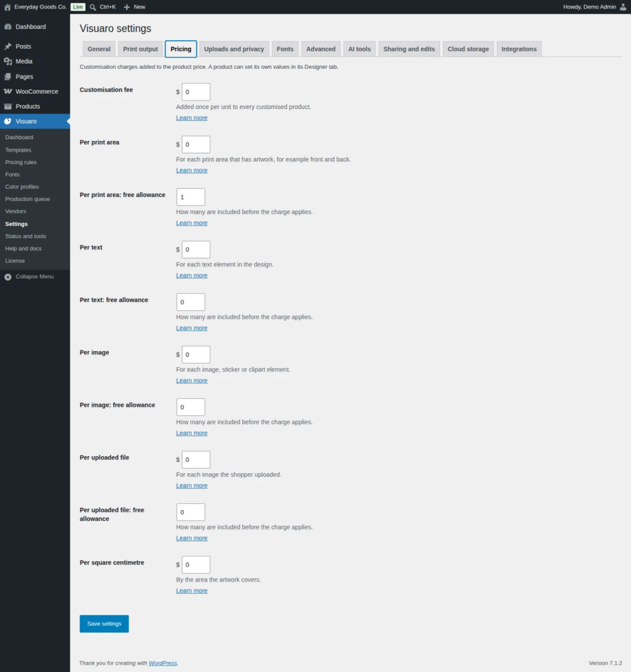Image resolution: width=631 pixels, height=672 pixels.
Task: Open Learn more under Per uploaded file
Action: click(x=192, y=486)
